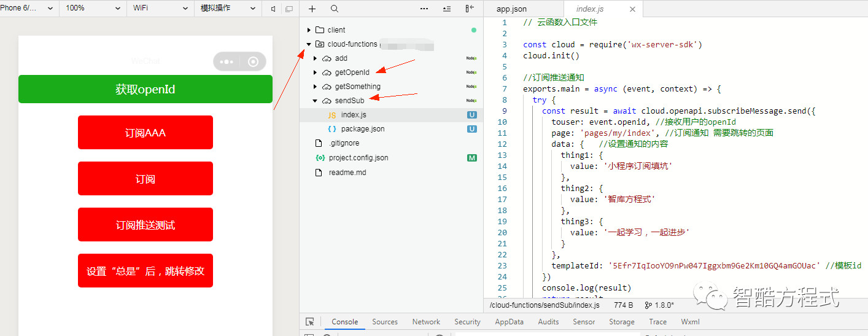The image size is (868, 336).
Task: Tap the 设置“总是”后，跳转修改 button
Action: pos(145,271)
